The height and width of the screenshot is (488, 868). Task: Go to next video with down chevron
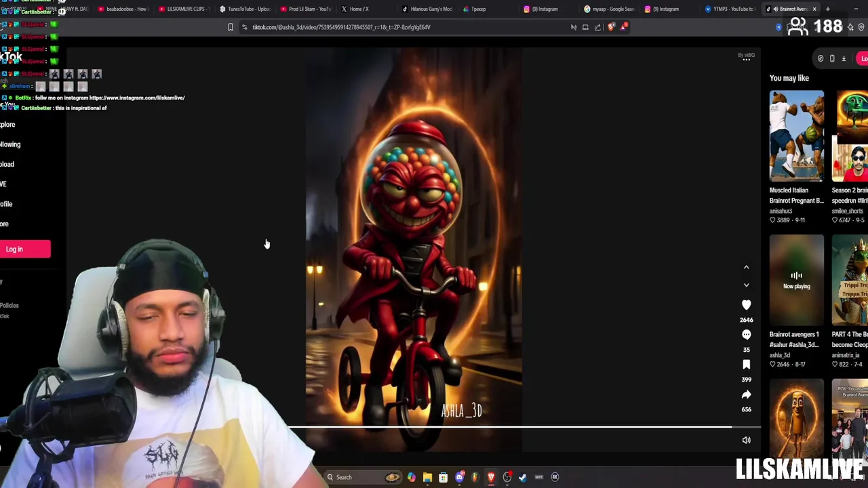(746, 285)
